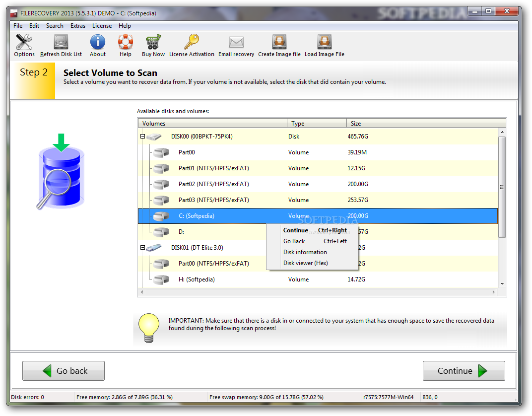Image resolution: width=532 pixels, height=416 pixels.
Task: Open the Edit menu
Action: (x=34, y=26)
